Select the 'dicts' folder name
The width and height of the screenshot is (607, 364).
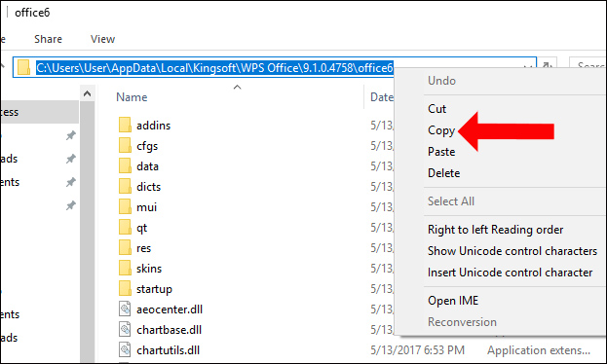pos(149,187)
